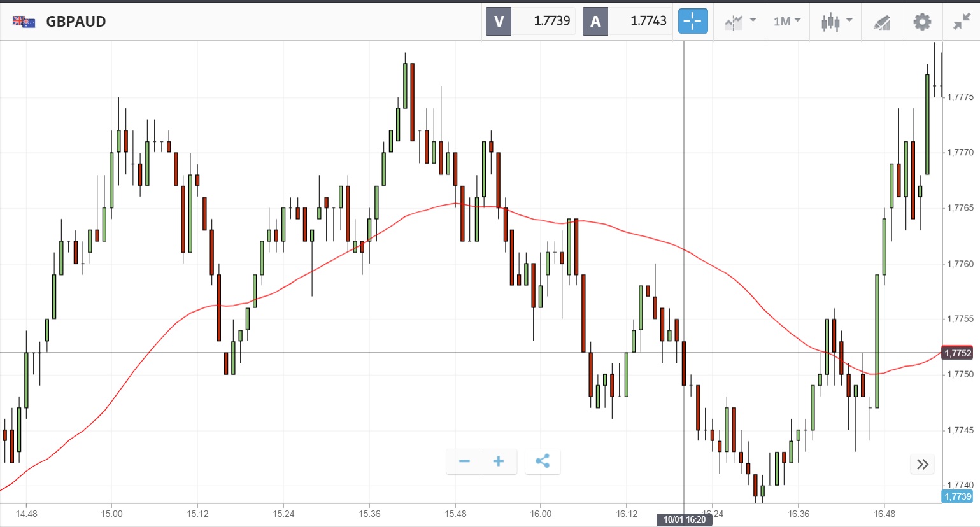Screen dimensions: 980x527
Task: Zoom out the chart with minus button
Action: tap(464, 461)
